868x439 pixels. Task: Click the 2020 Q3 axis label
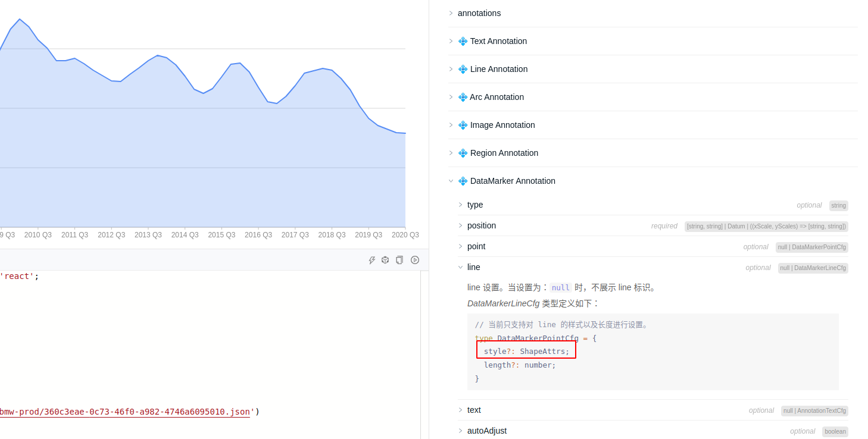[405, 235]
